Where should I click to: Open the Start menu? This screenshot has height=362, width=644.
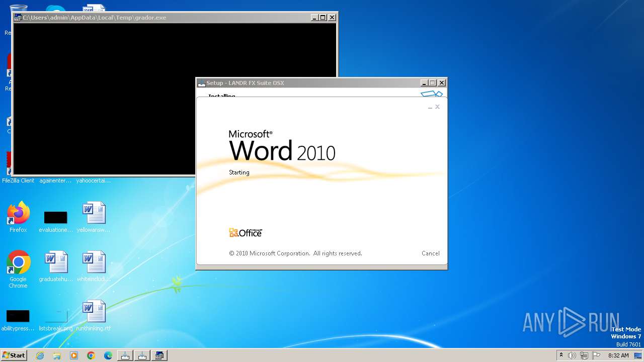14,355
